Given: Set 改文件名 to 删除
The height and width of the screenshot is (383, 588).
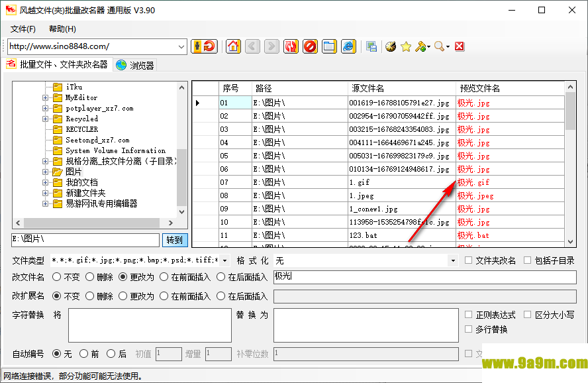Looking at the screenshot, I should pyautogui.click(x=89, y=277).
